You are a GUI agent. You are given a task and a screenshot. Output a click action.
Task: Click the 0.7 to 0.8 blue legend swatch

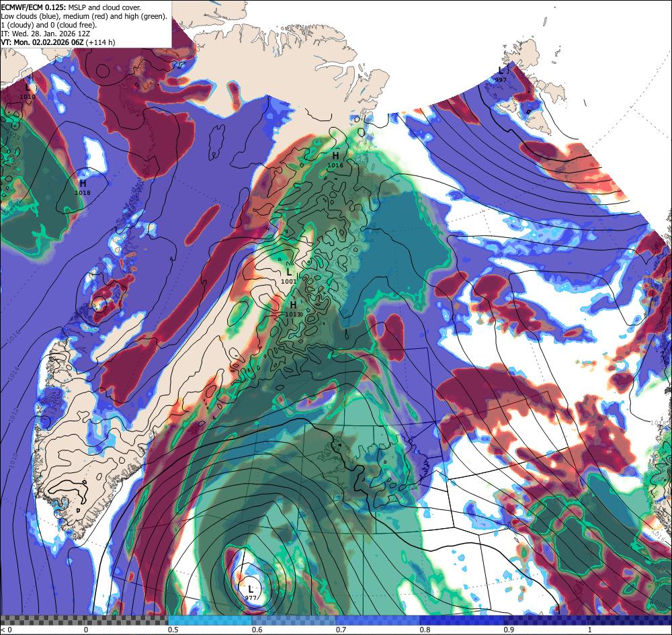[378, 620]
